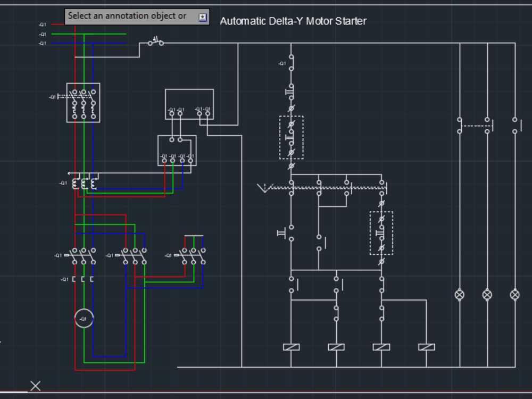Open the dynamic prompt options dropdown icon
Screen dimensions: 532x399
coord(203,18)
